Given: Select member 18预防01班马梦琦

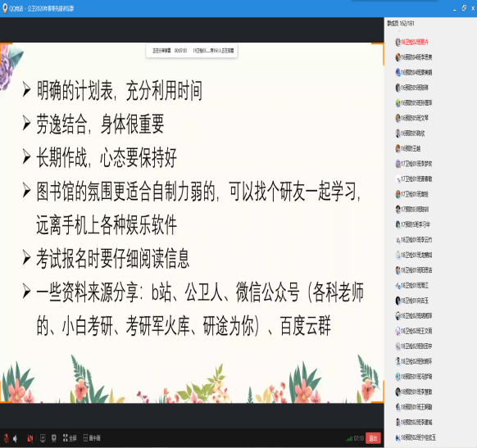Looking at the screenshot, I should pos(413,377).
